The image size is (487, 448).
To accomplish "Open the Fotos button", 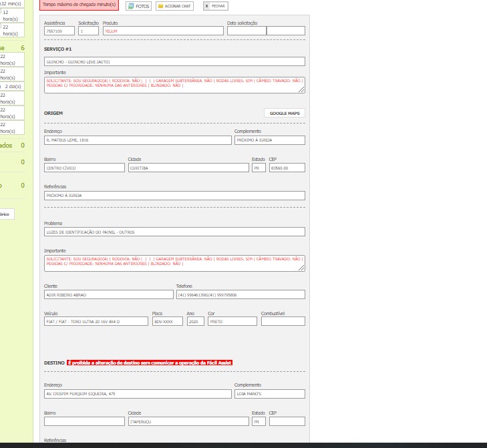I will tap(138, 6).
